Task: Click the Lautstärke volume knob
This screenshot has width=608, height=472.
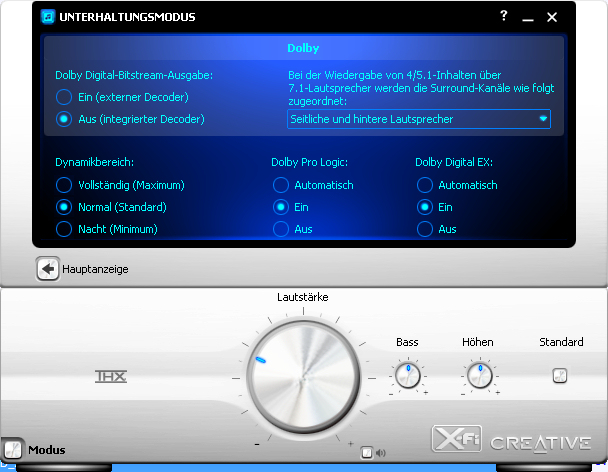Action: [304, 378]
